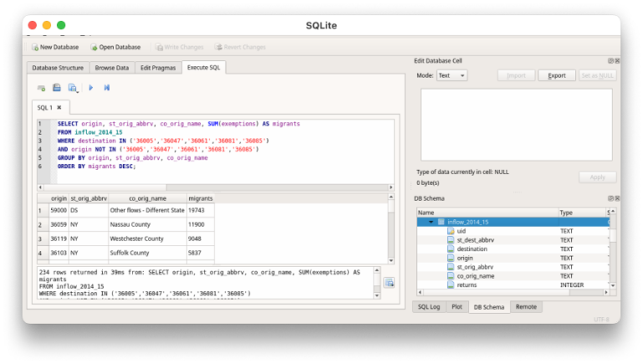Screen dimensions: 643x364
Task: Click the table icon of inflow_2014_15
Action: (x=441, y=223)
